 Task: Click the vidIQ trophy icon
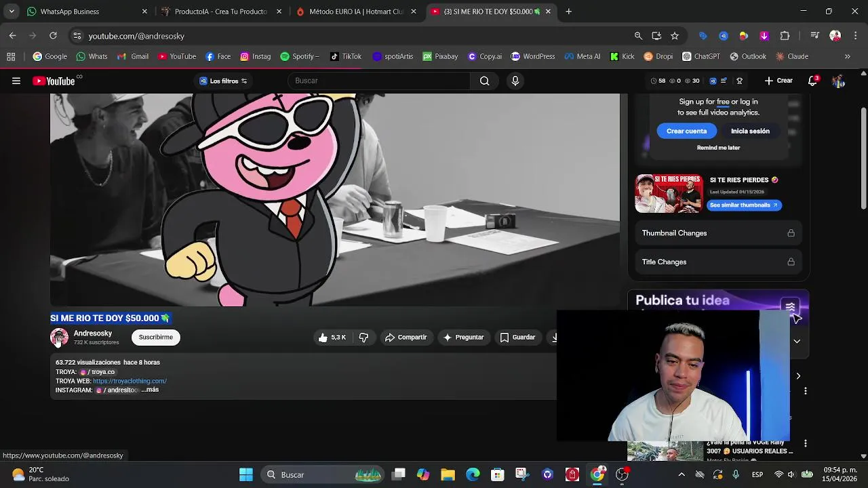pyautogui.click(x=739, y=81)
